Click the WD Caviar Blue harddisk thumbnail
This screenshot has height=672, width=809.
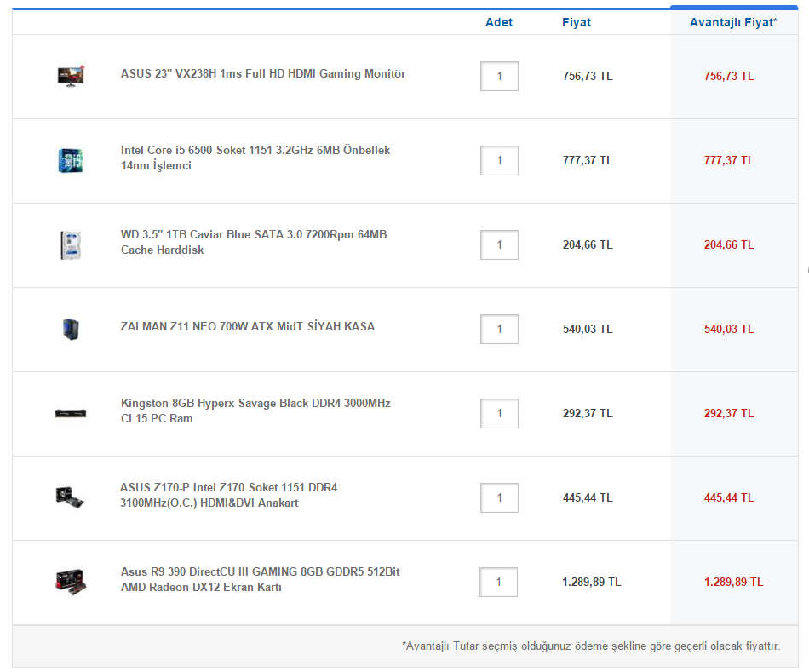tap(70, 244)
